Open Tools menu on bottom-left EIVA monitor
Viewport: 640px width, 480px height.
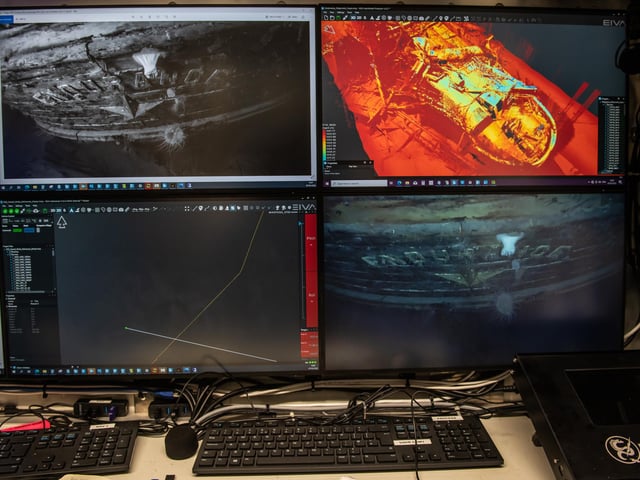point(27,206)
